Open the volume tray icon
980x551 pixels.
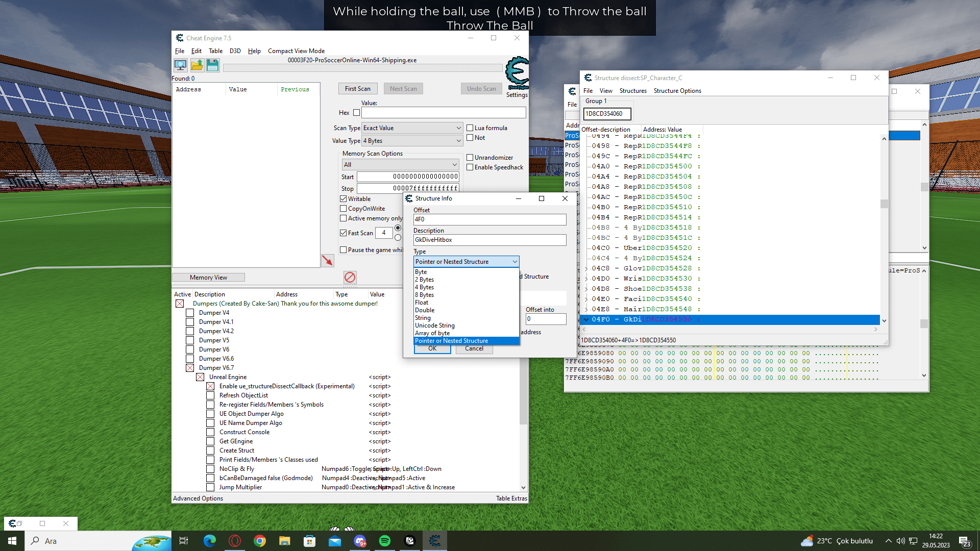[901, 541]
